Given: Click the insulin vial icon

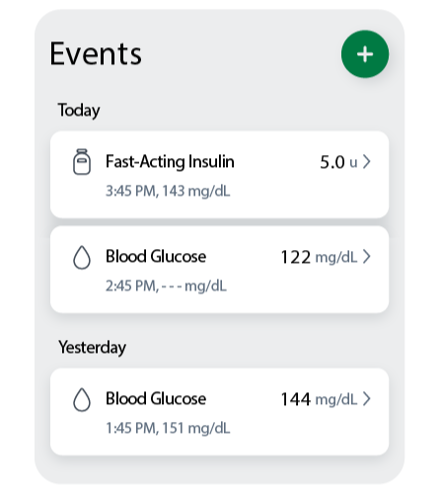Looking at the screenshot, I should pyautogui.click(x=82, y=162).
